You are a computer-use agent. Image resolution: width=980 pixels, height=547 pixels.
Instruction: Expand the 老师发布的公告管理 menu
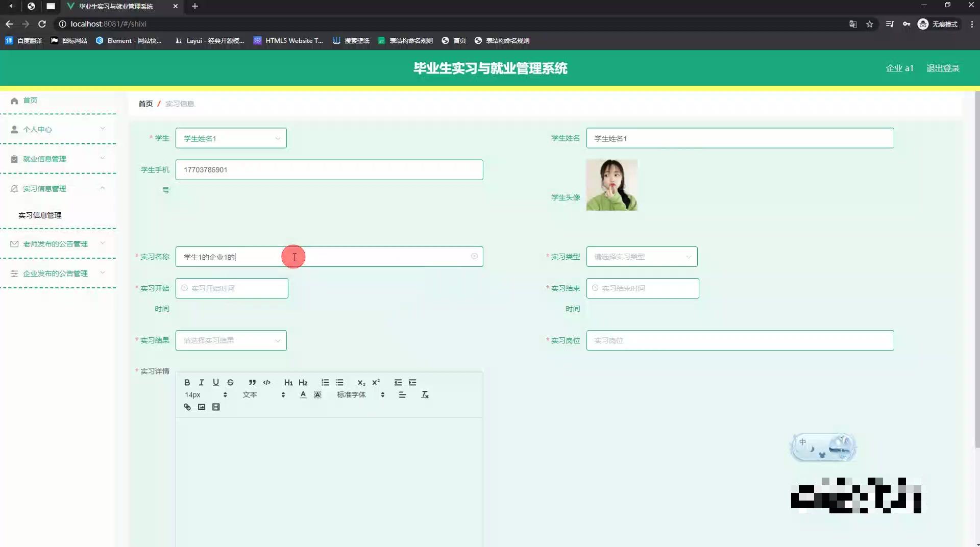point(58,243)
